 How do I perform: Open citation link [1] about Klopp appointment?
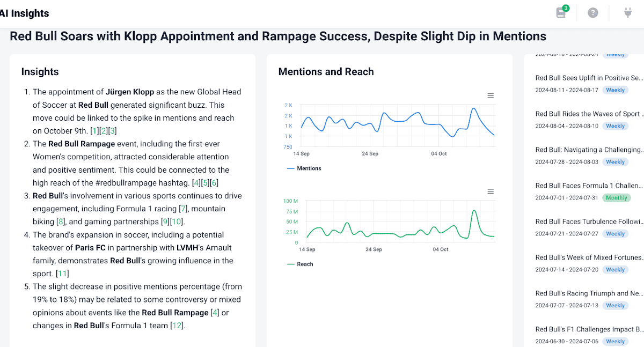tap(94, 130)
